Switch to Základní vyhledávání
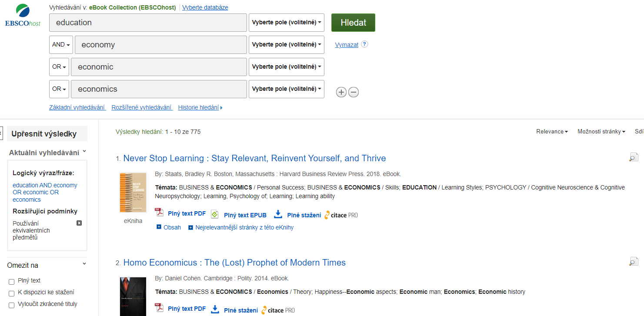The width and height of the screenshot is (644, 316). point(77,107)
